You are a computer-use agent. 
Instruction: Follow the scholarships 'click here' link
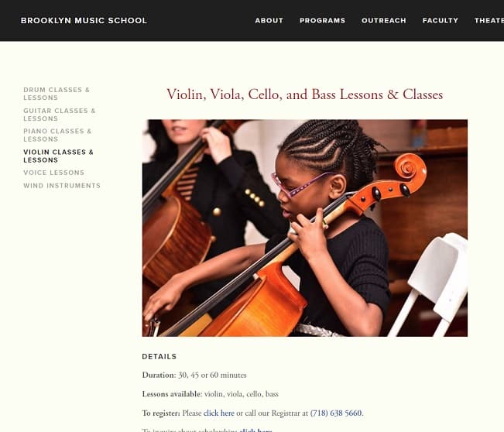pos(255,430)
